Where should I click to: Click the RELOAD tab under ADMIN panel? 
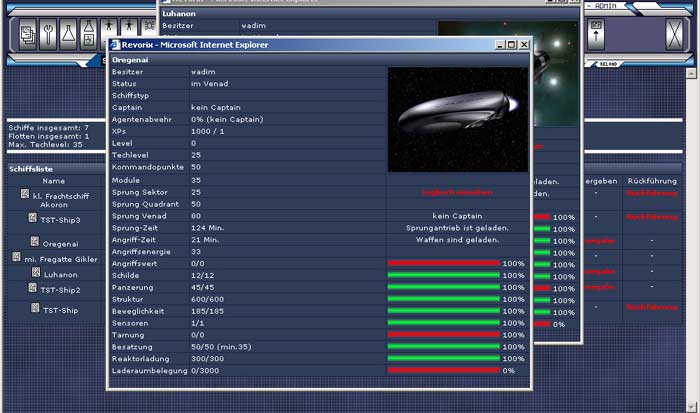click(x=606, y=63)
